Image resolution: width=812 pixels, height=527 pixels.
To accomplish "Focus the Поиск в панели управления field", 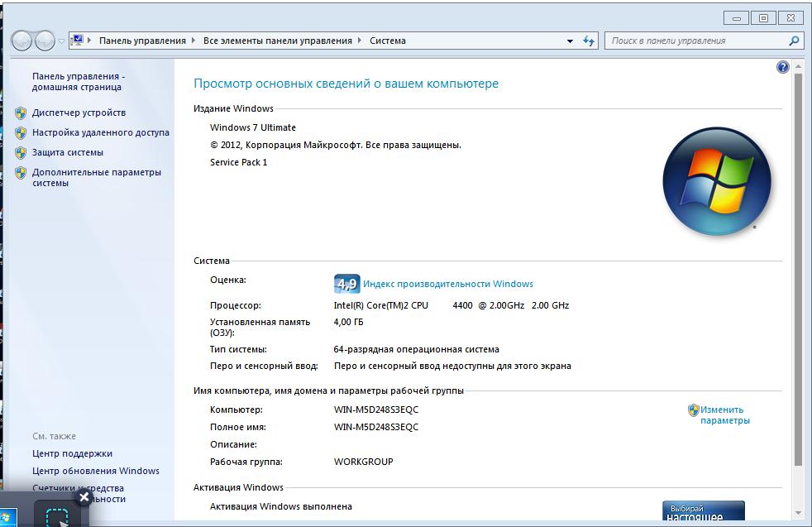I will click(x=698, y=41).
